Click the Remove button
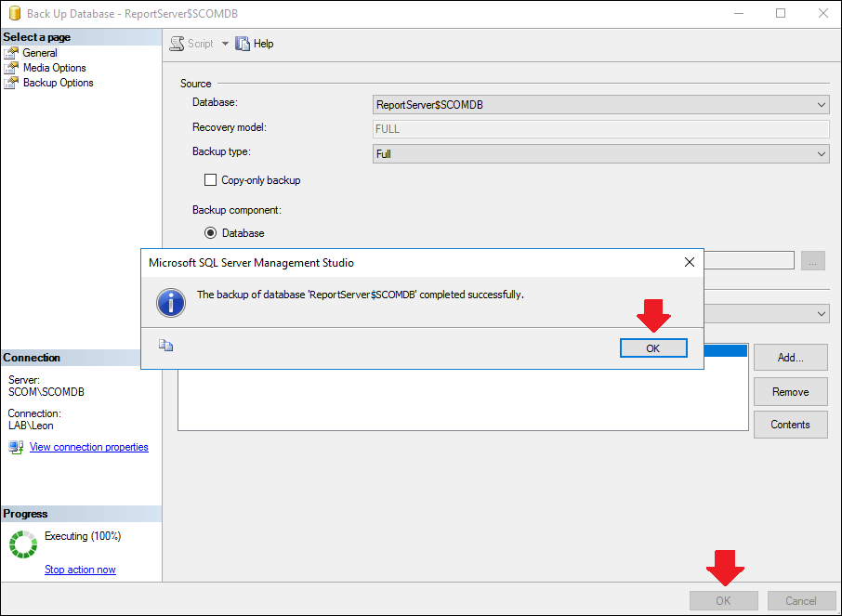842x616 pixels. pos(791,392)
